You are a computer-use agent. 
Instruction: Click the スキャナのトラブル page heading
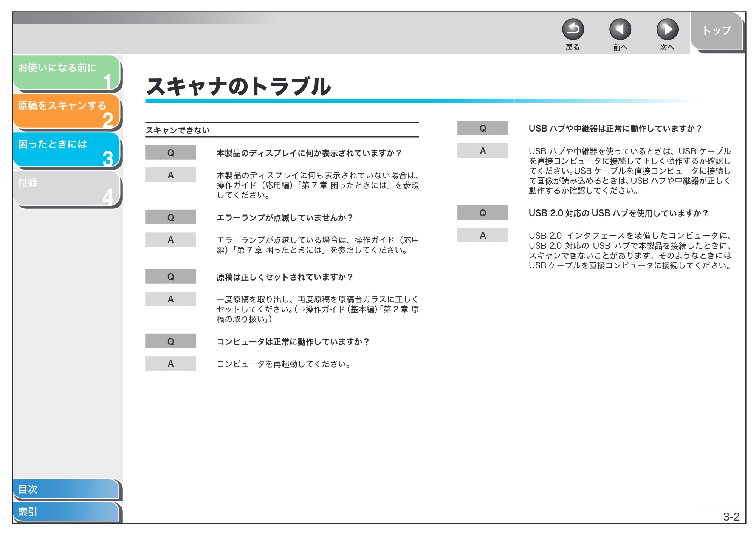(x=238, y=86)
